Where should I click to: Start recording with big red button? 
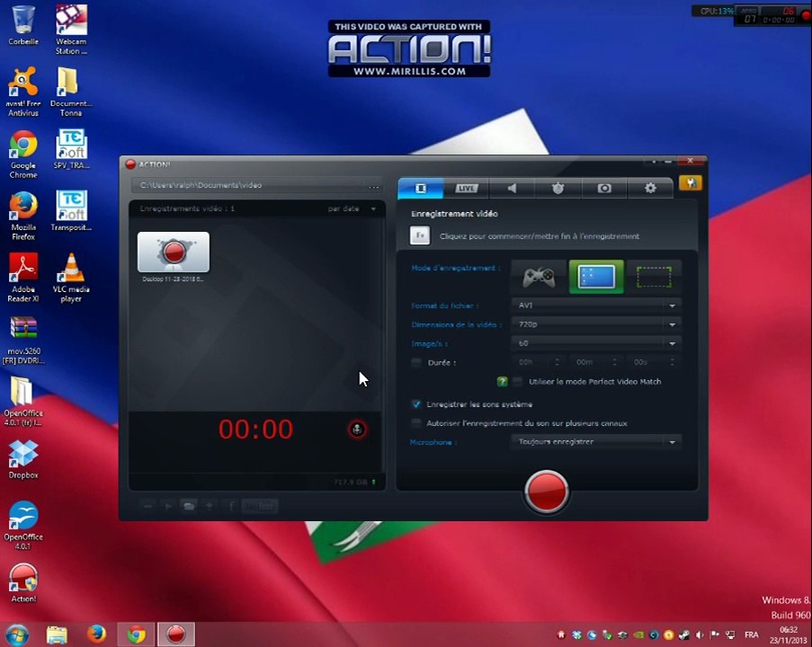pos(547,492)
